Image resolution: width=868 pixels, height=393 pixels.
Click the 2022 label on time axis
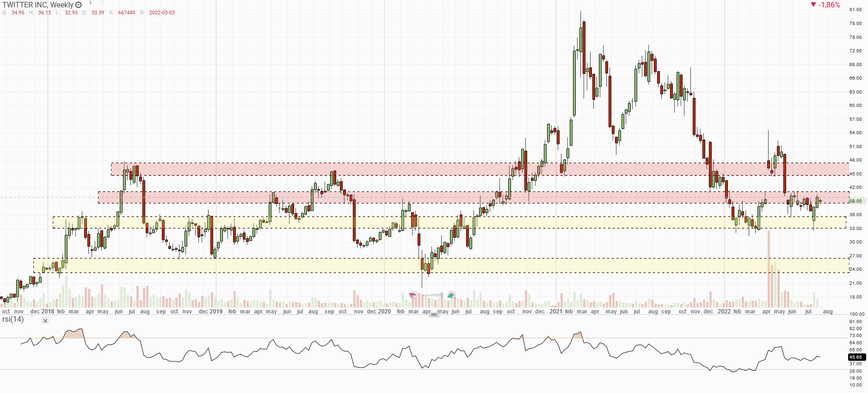pos(724,312)
